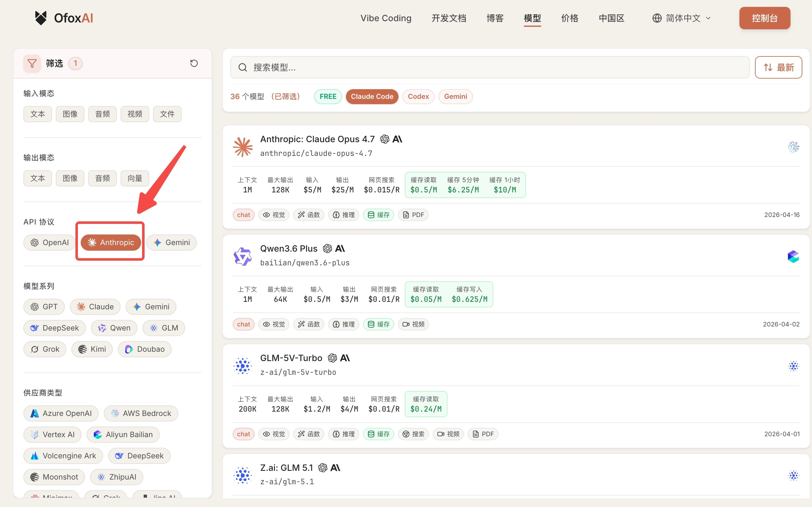Click Anthropic protocol icon beside Claude Opus 4.7 title
812x507 pixels.
[397, 139]
